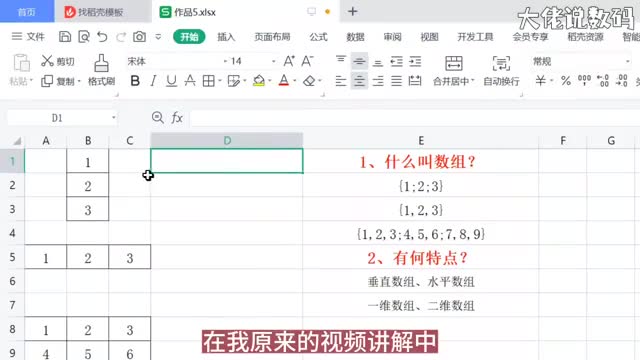Viewport: 640px width, 360px height.
Task: Switch to the 公式 Formulas tab
Action: (x=318, y=37)
